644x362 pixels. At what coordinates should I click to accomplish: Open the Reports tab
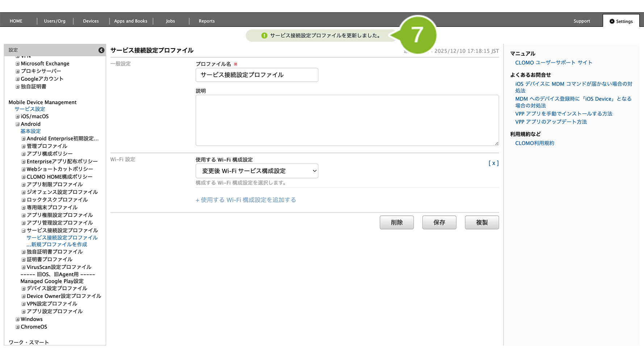point(206,21)
